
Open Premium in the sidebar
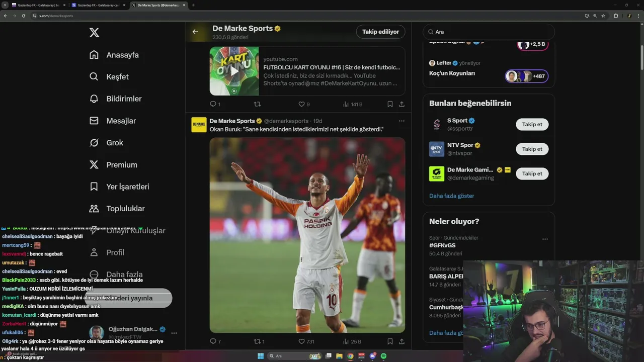(x=113, y=164)
